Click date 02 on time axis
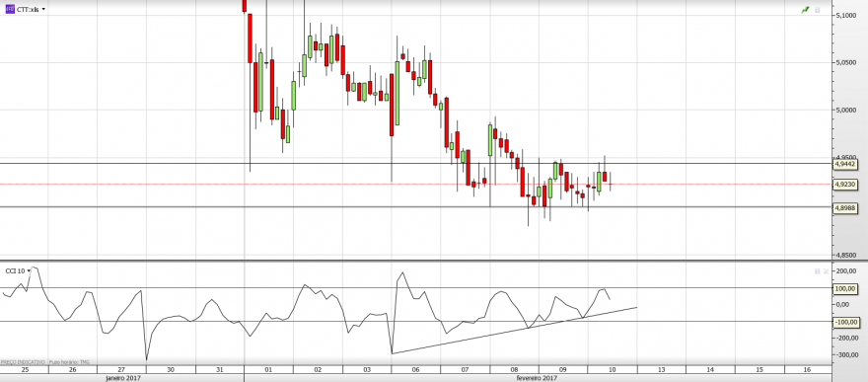 pyautogui.click(x=318, y=369)
